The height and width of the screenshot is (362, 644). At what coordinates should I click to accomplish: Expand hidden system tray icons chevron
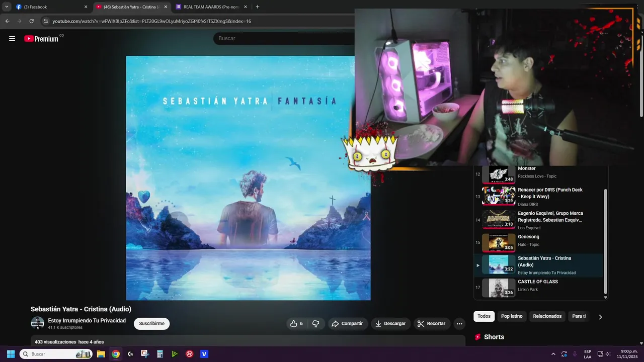pyautogui.click(x=553, y=354)
